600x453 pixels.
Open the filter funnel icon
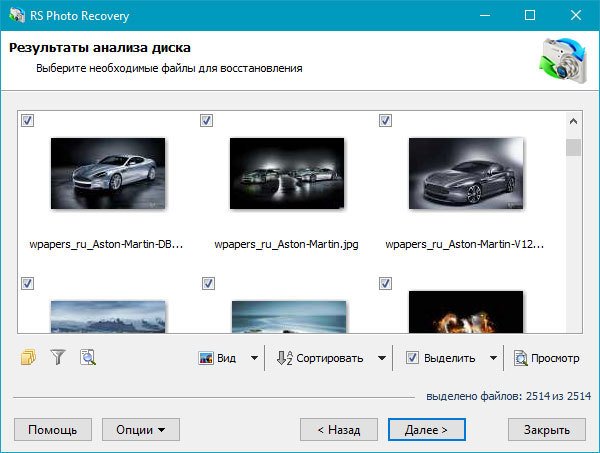[x=58, y=358]
